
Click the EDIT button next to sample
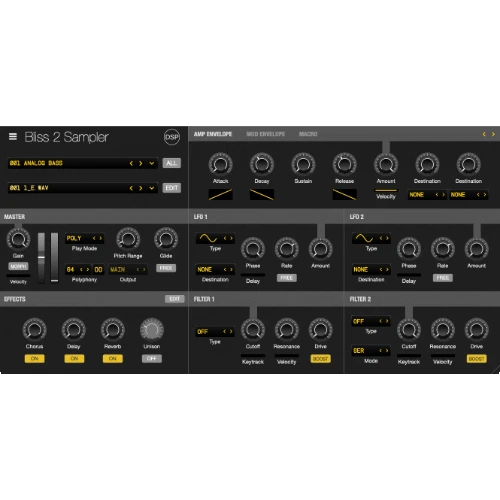coord(172,188)
